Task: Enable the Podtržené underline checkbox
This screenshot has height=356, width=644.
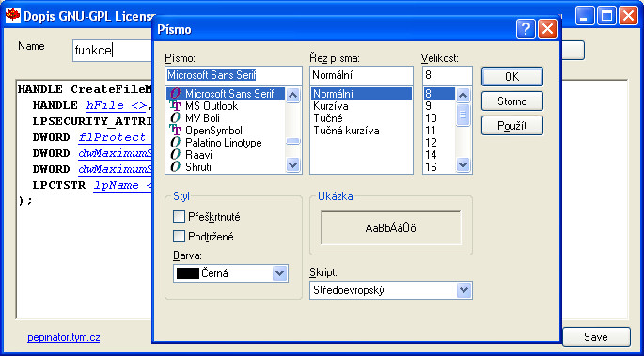Action: click(x=179, y=237)
